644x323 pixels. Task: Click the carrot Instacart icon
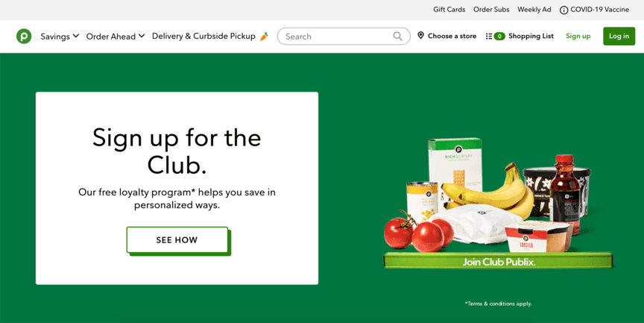[264, 36]
